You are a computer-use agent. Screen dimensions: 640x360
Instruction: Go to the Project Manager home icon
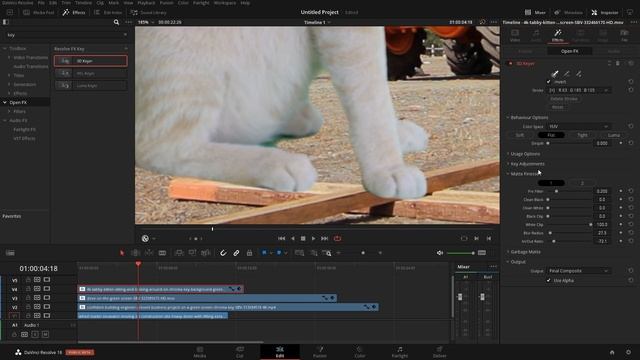612,352
